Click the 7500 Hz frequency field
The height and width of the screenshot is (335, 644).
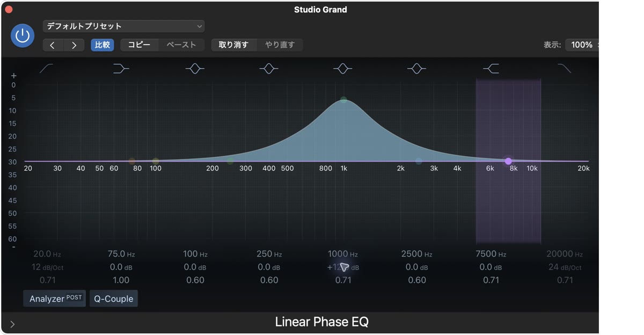(491, 254)
